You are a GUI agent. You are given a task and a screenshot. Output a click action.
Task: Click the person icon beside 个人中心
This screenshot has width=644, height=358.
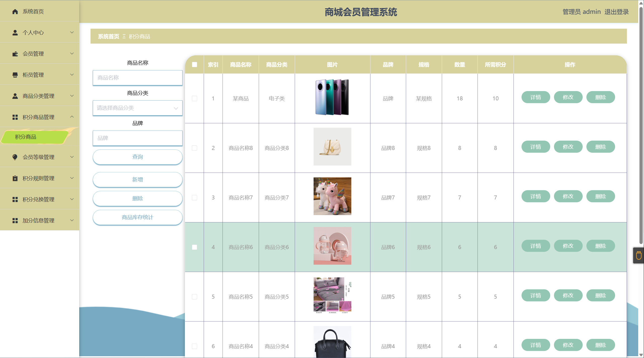click(15, 33)
